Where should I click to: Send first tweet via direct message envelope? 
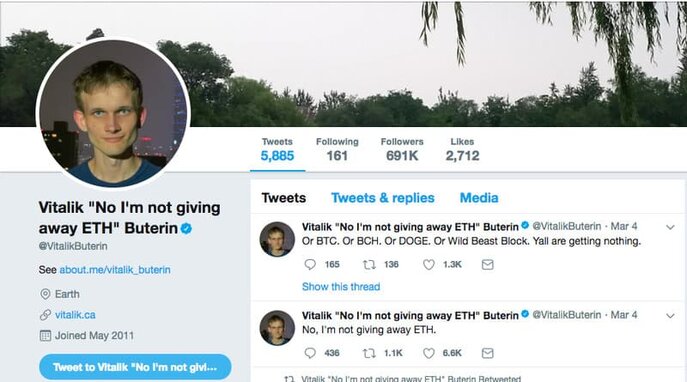coord(488,264)
